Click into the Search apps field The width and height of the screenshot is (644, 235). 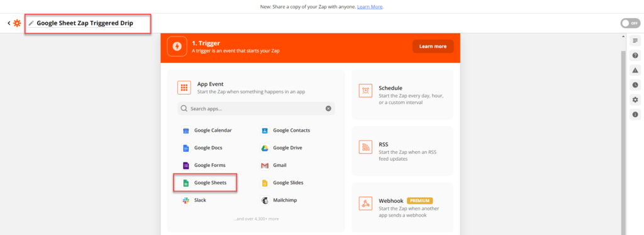coord(256,108)
